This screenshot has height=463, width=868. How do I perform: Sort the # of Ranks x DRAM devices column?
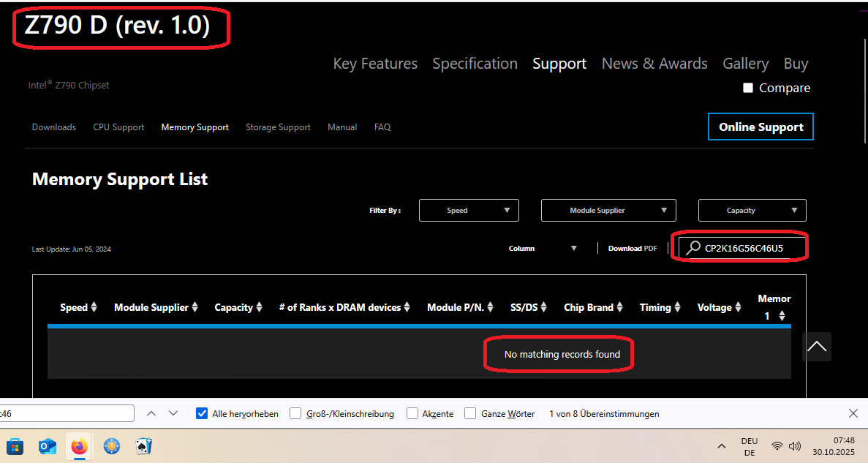point(407,307)
